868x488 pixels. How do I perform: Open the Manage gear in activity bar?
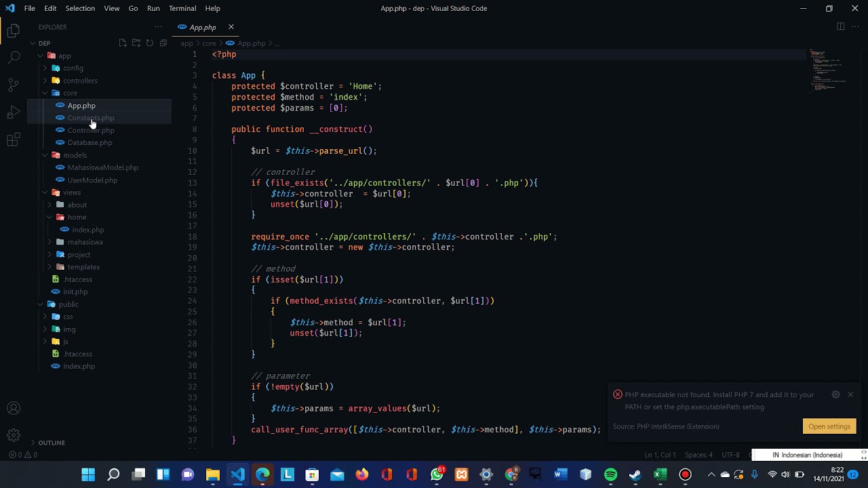tap(14, 436)
